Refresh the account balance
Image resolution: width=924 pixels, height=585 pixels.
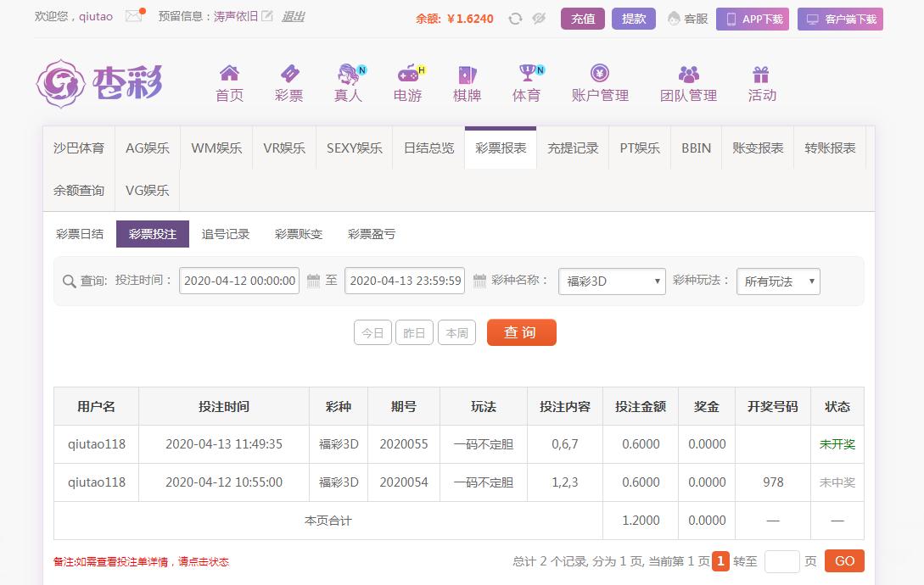pyautogui.click(x=515, y=19)
